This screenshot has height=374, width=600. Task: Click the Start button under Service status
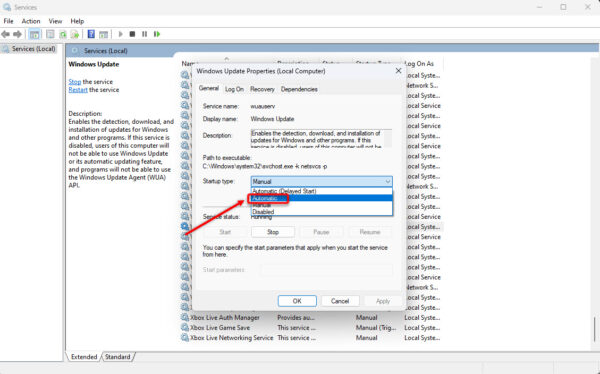click(x=225, y=232)
